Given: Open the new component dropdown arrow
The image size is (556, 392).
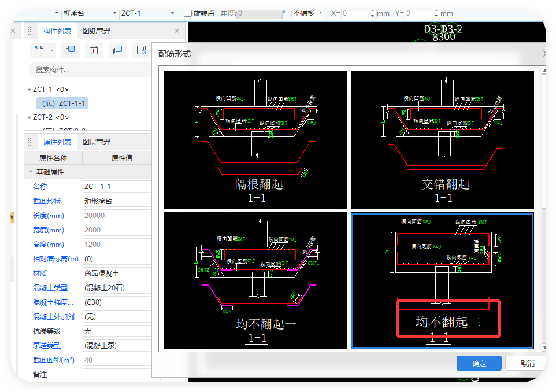Looking at the screenshot, I should pyautogui.click(x=52, y=50).
